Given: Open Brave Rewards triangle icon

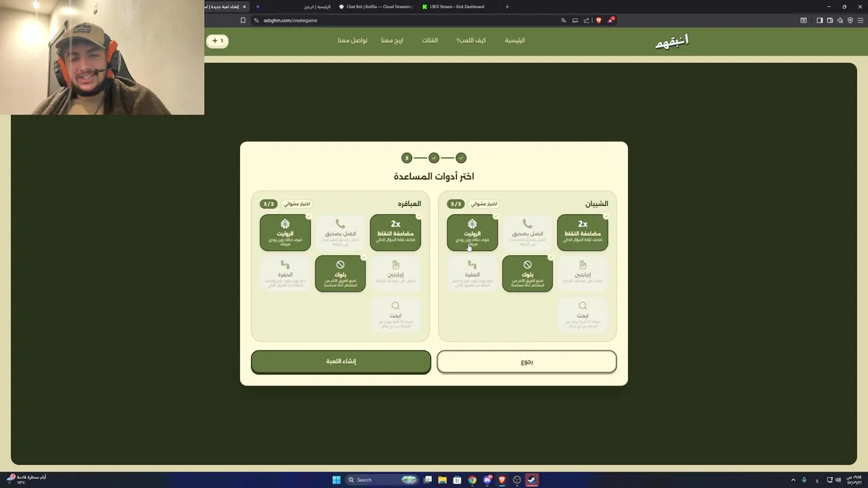Looking at the screenshot, I should click(610, 20).
